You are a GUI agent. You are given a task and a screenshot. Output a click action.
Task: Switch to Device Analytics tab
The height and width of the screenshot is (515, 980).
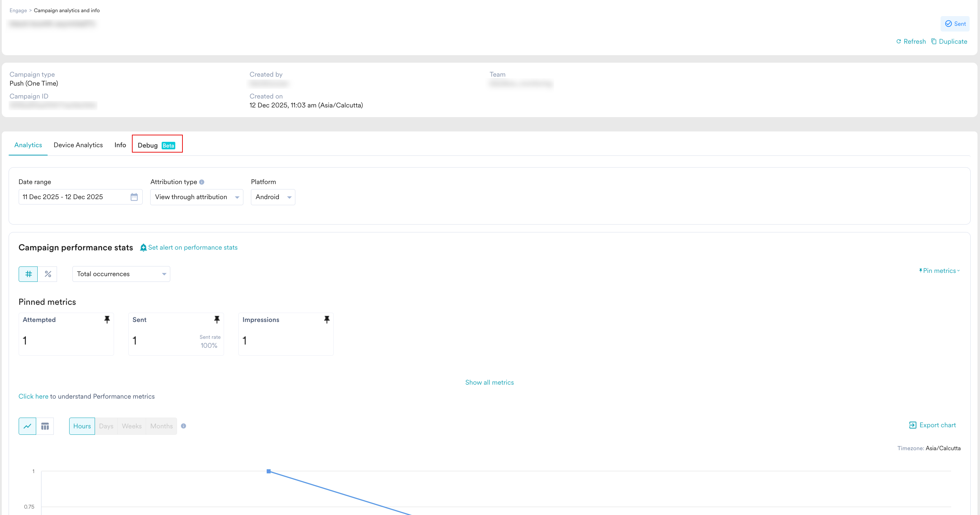[x=78, y=145]
